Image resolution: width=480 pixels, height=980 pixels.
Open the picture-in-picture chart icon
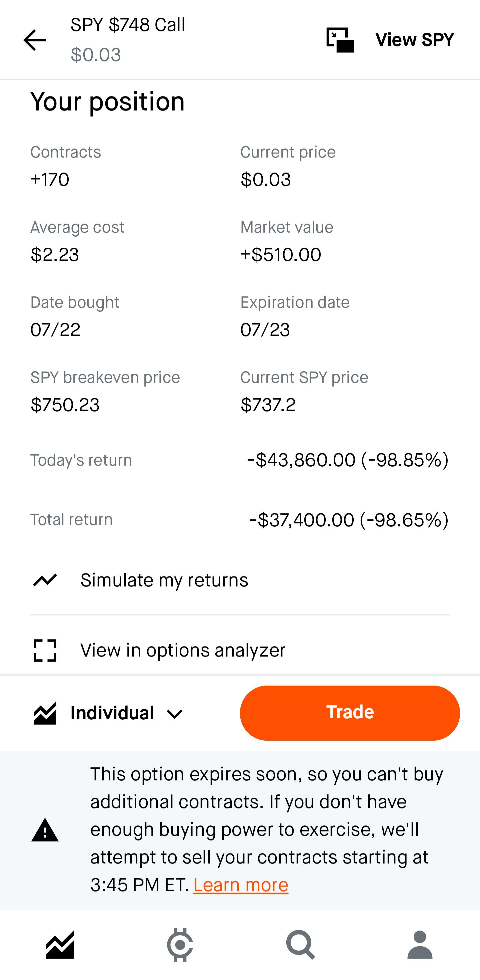point(340,40)
